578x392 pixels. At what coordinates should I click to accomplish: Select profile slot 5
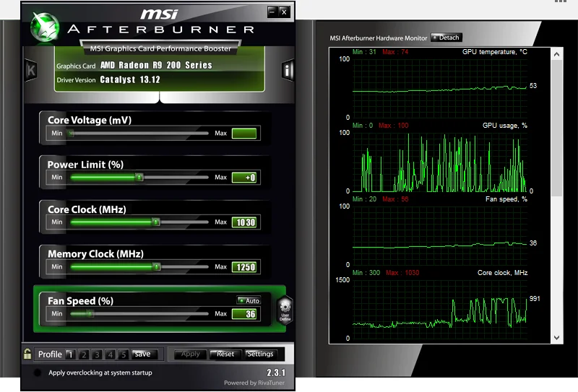click(124, 354)
